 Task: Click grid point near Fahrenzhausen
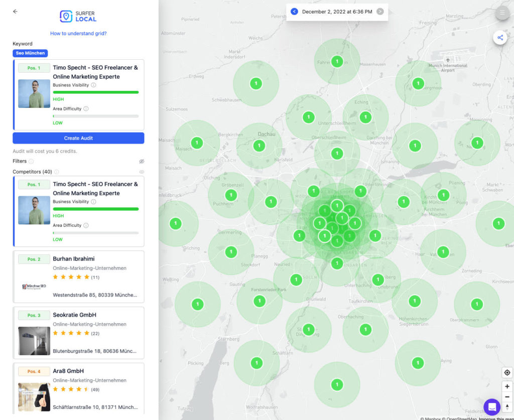[x=337, y=61]
